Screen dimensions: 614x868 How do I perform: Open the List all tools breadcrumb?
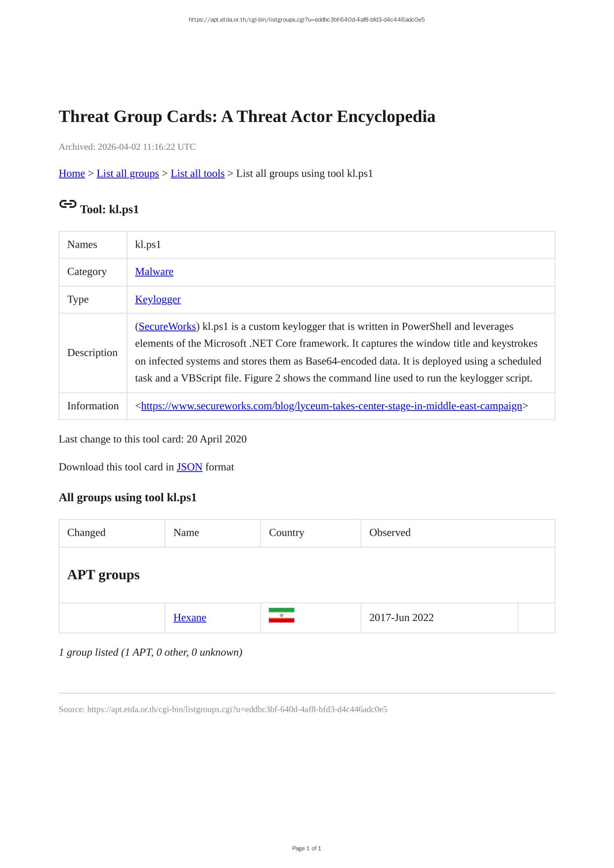tap(197, 174)
